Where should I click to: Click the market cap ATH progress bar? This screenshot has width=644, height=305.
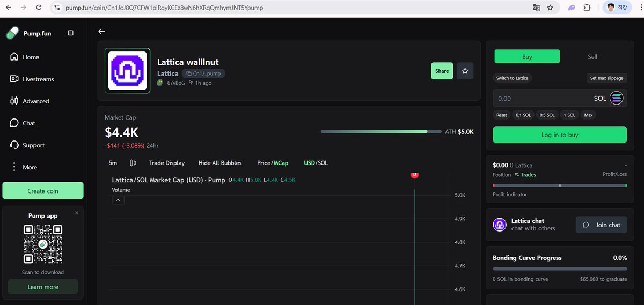click(380, 131)
